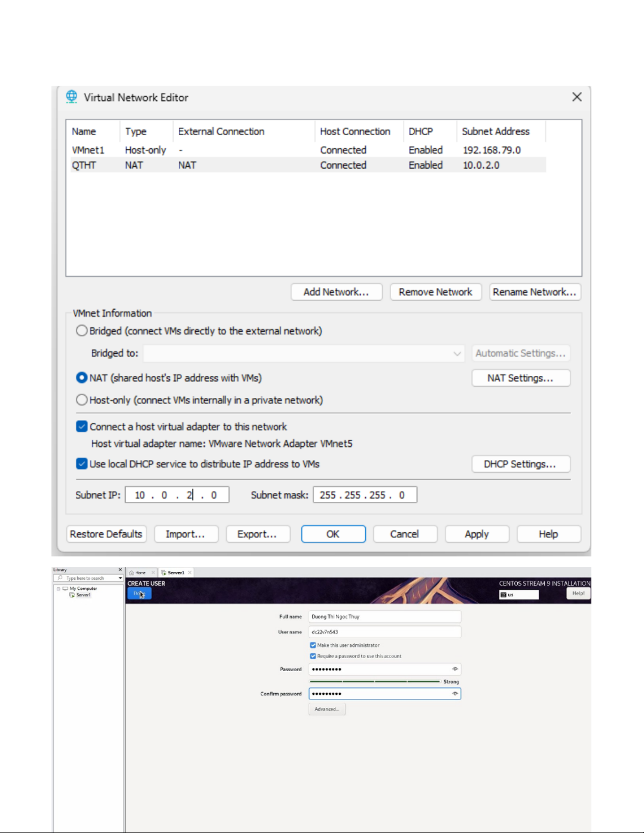The height and width of the screenshot is (833, 644).
Task: Select Host-only private network option
Action: 81,400
